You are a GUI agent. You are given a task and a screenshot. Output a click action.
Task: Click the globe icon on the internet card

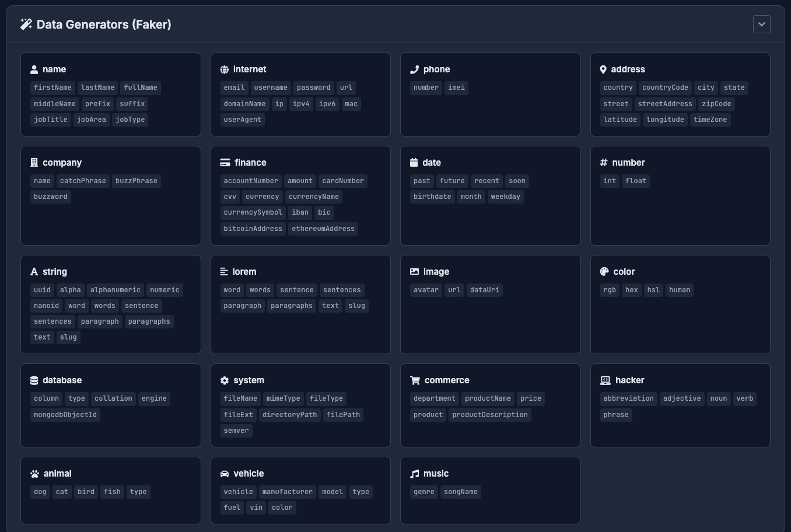point(225,69)
